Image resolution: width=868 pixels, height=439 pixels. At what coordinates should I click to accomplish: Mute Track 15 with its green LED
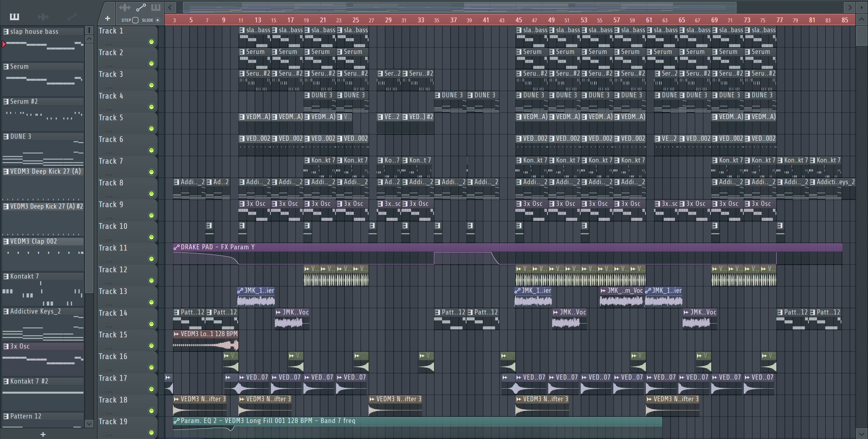(x=151, y=346)
